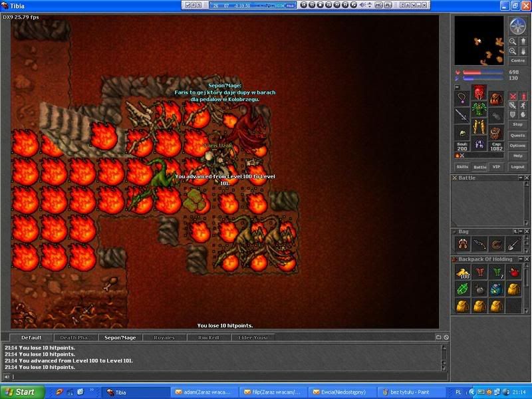
Task: Go up one container level in Bag
Action: [x=515, y=231]
